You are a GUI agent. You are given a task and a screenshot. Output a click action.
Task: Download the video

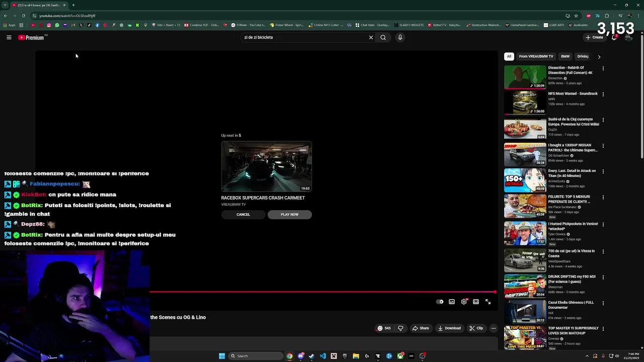tap(449, 328)
